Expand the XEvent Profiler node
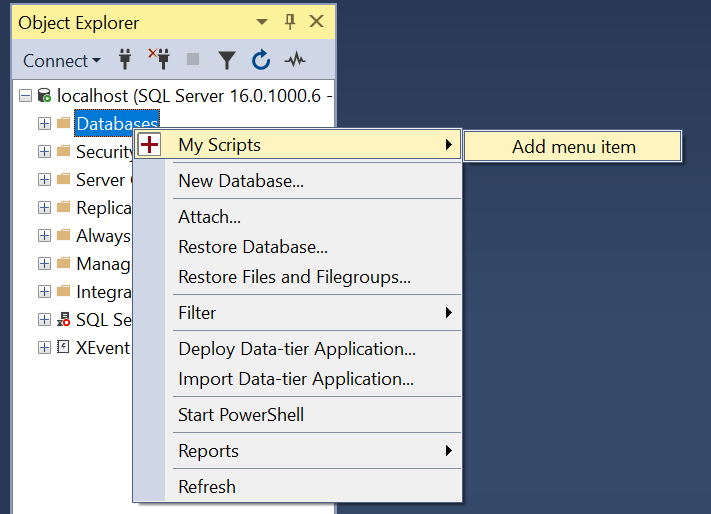This screenshot has width=711, height=514. click(44, 348)
